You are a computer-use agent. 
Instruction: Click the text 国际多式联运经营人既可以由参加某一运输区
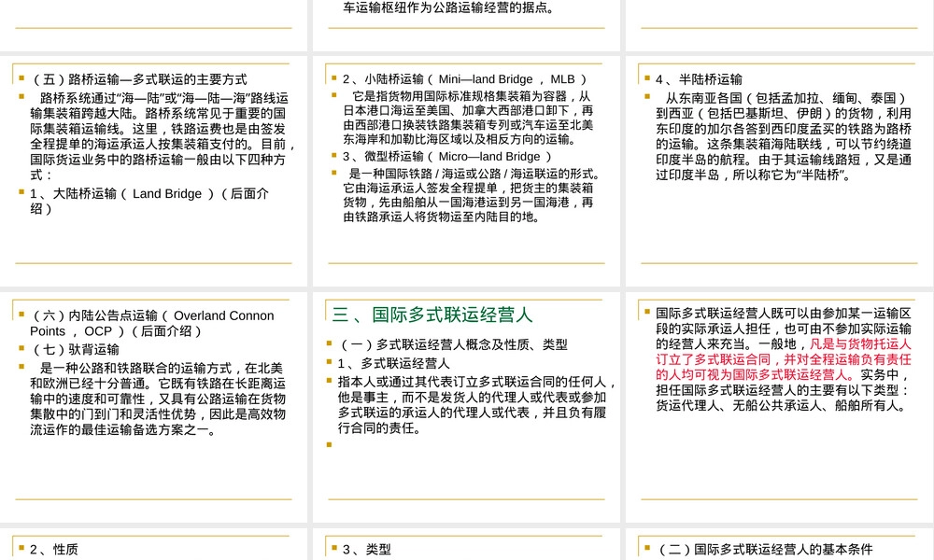pyautogui.click(x=784, y=313)
